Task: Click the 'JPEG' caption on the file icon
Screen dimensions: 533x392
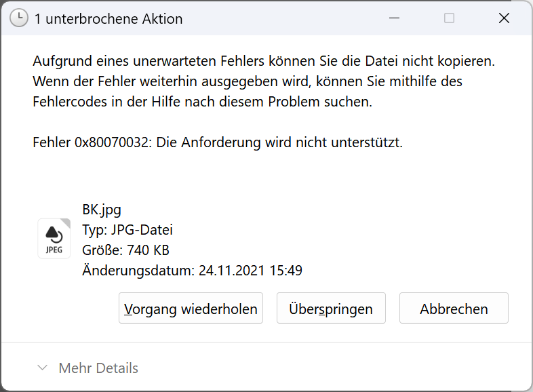Action: click(54, 250)
